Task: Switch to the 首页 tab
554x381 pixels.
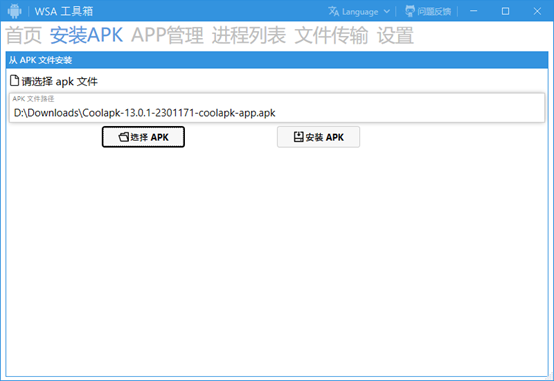Action: coord(24,35)
